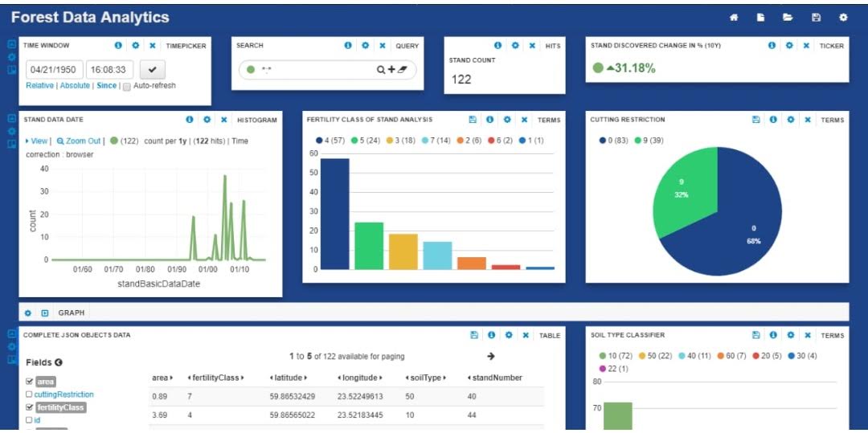This screenshot has height=433, width=868.
Task: Save the Complete JSON Objects Data table
Action: pyautogui.click(x=473, y=335)
